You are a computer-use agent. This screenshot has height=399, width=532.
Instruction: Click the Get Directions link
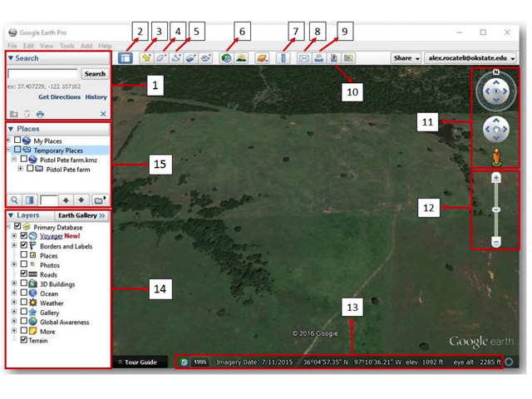58,97
